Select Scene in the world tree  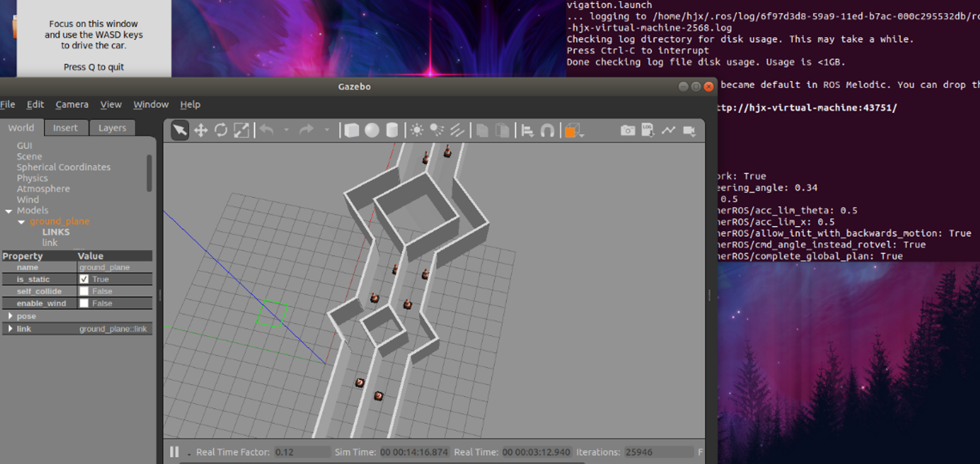point(29,156)
